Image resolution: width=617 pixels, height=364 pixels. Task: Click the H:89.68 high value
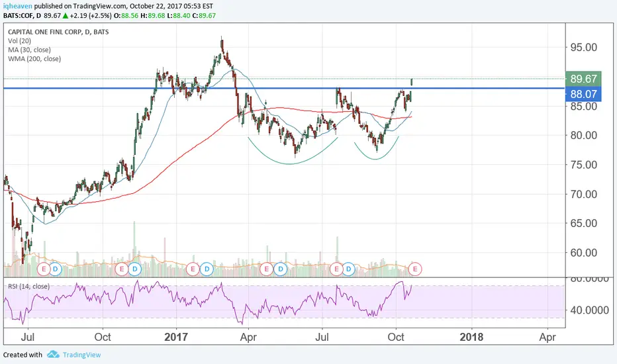pyautogui.click(x=153, y=16)
